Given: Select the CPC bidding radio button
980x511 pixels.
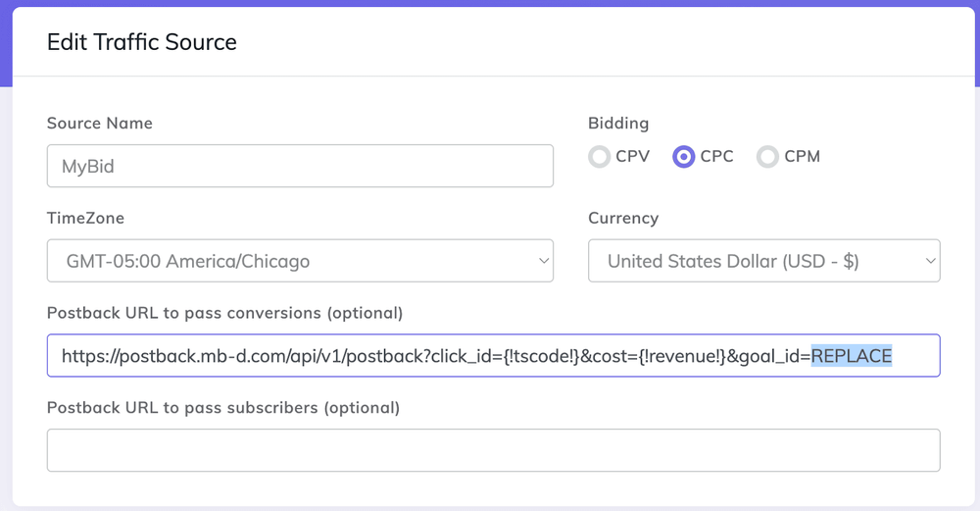Looking at the screenshot, I should tap(683, 157).
